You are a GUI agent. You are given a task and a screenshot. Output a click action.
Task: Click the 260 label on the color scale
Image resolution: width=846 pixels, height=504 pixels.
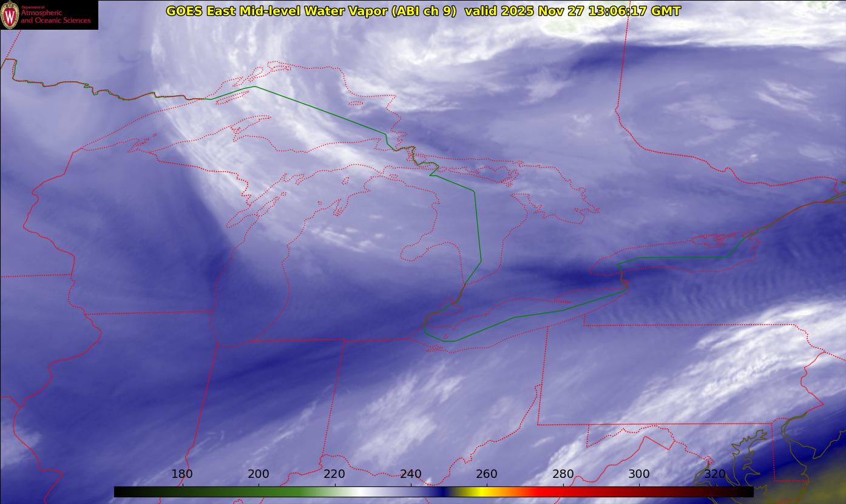point(487,474)
